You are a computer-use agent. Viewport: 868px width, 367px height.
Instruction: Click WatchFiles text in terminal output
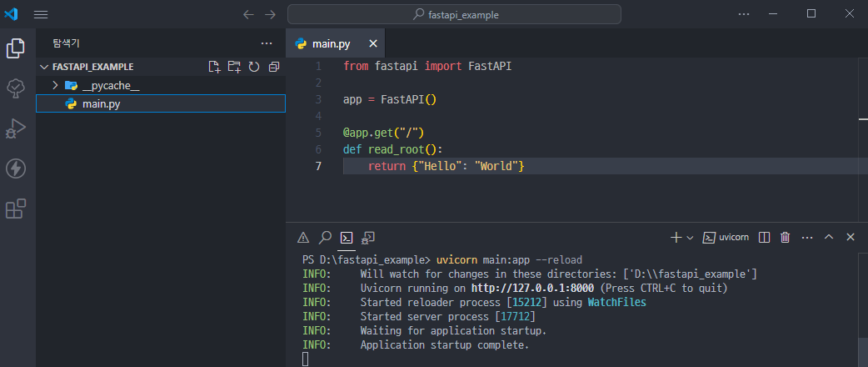coord(616,303)
